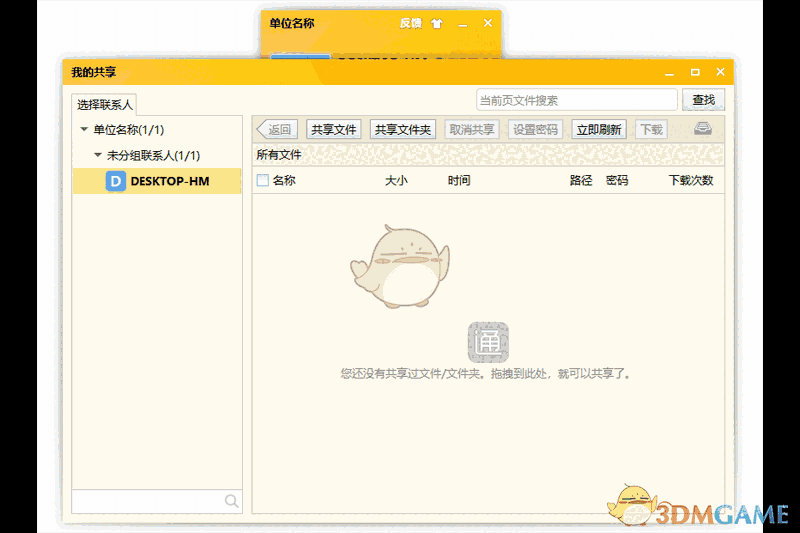
Task: Click the 共享文件 button
Action: click(x=334, y=130)
